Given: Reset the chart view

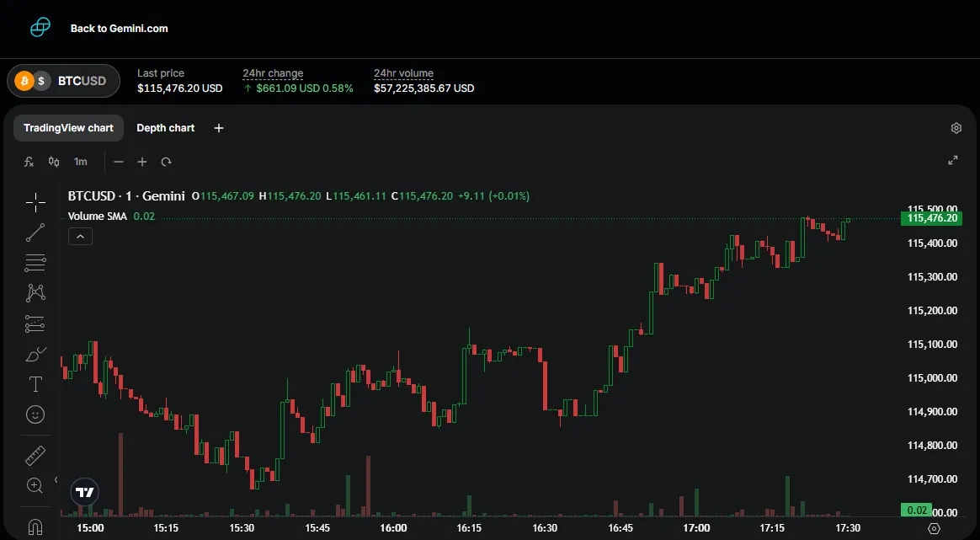Looking at the screenshot, I should [x=166, y=162].
